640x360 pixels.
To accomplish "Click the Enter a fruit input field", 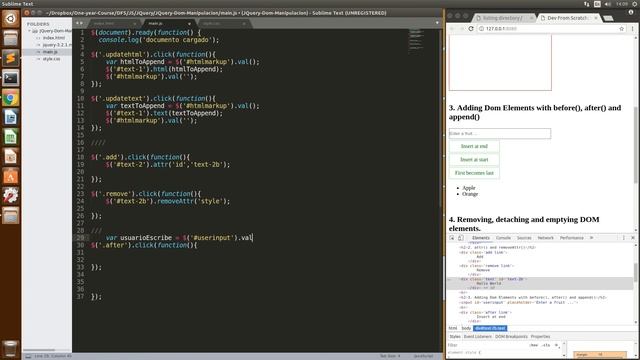I will [x=500, y=133].
